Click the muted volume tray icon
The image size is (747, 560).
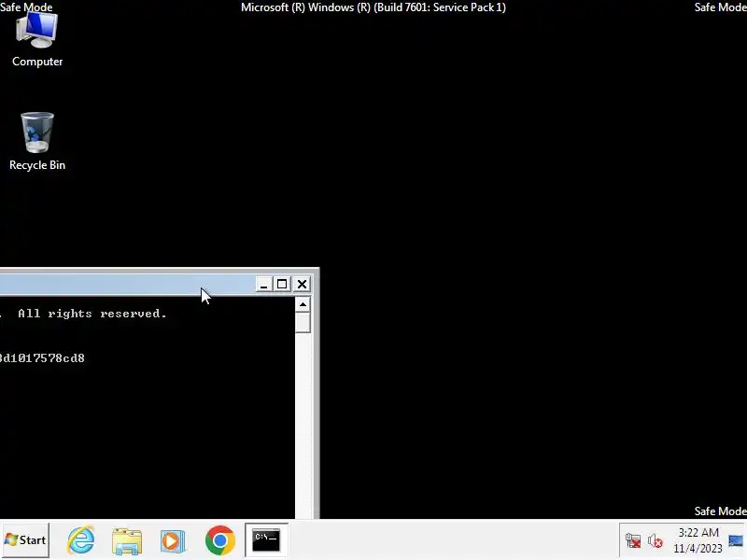tap(655, 541)
